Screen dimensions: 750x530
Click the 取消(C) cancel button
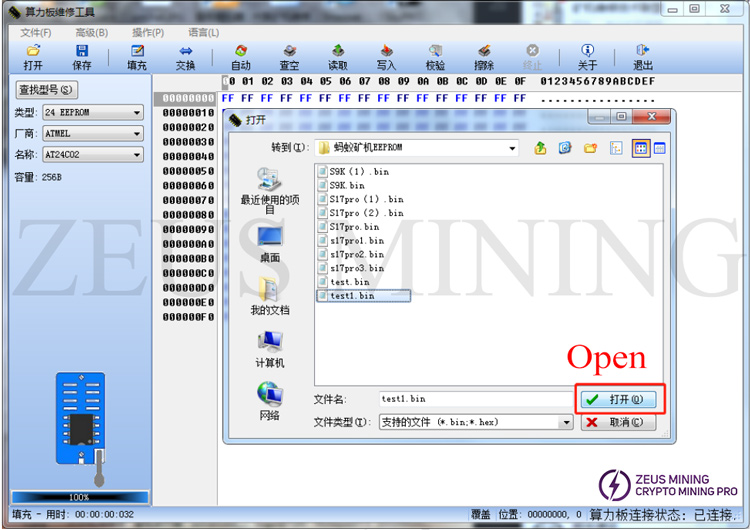620,423
